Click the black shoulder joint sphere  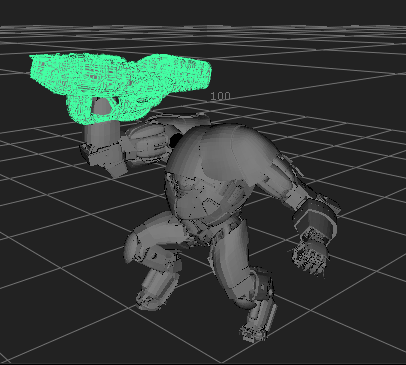click(x=175, y=140)
